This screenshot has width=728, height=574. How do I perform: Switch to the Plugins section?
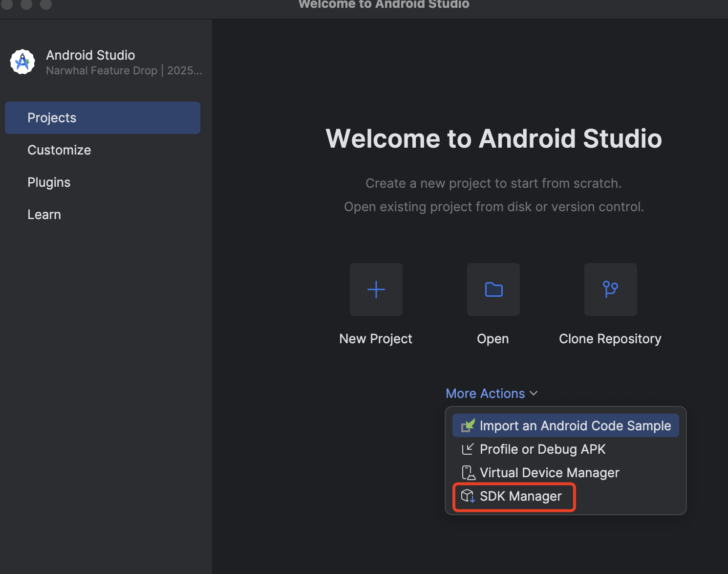pyautogui.click(x=103, y=182)
